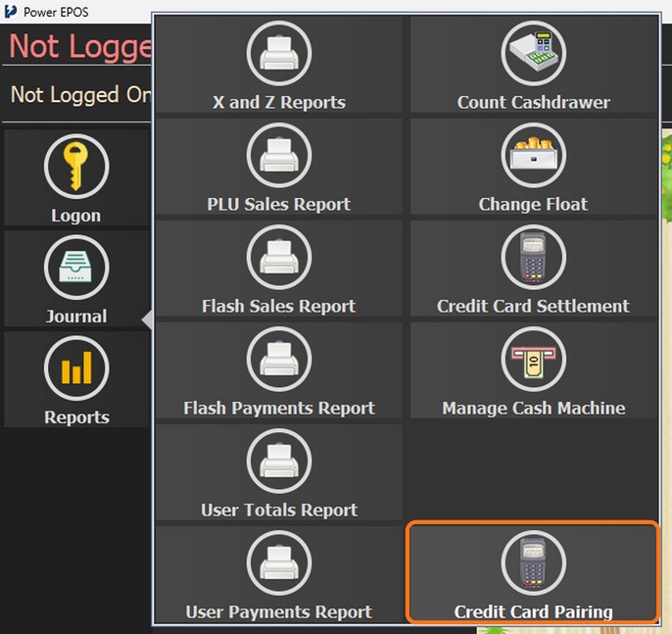Click the Flash Sales Report printer icon
The height and width of the screenshot is (634, 672).
pyautogui.click(x=279, y=257)
